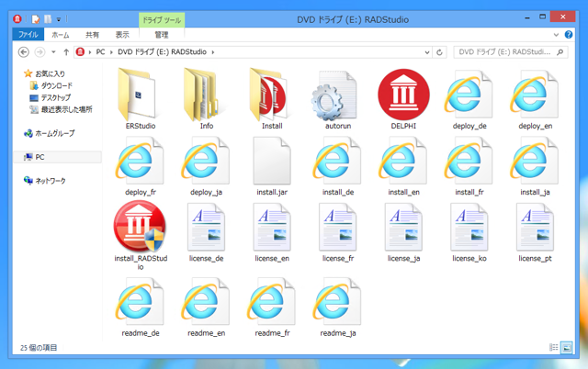Image resolution: width=588 pixels, height=369 pixels.
Task: Select the readme_de file
Action: pyautogui.click(x=141, y=307)
